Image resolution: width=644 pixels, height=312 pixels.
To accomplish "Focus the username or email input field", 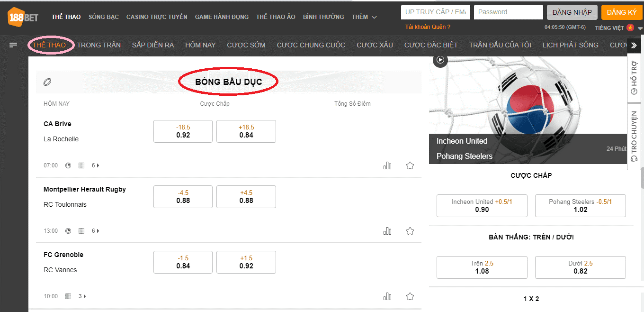I will point(436,12).
